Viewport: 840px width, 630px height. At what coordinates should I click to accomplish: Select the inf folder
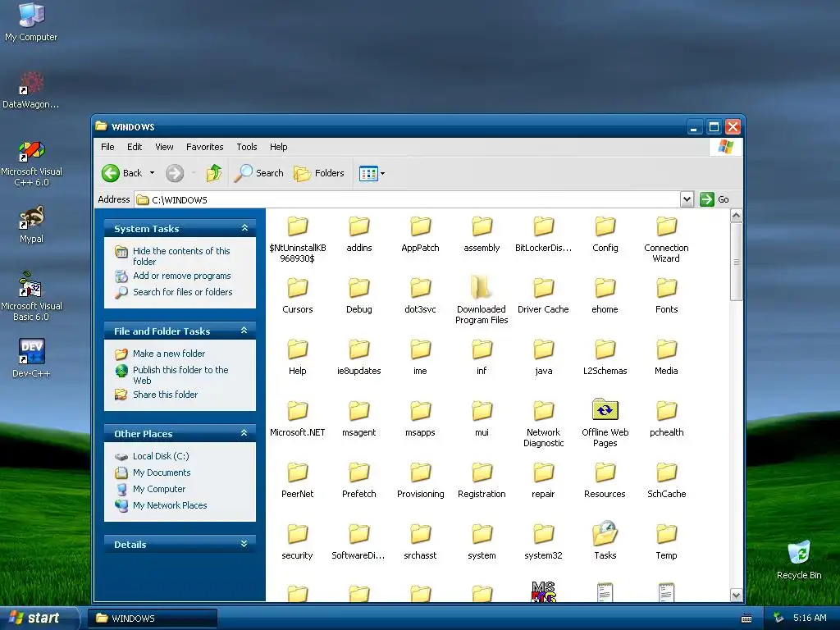coord(482,358)
